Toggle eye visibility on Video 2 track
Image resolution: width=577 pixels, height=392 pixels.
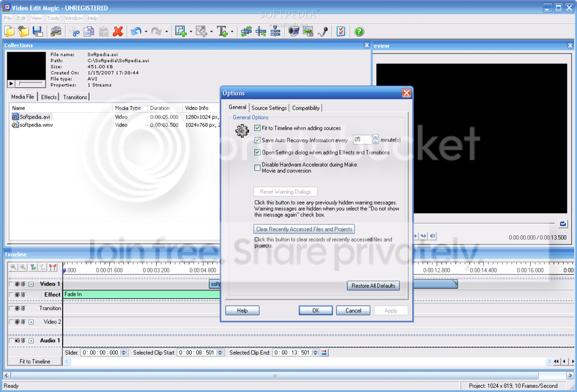pyautogui.click(x=17, y=322)
